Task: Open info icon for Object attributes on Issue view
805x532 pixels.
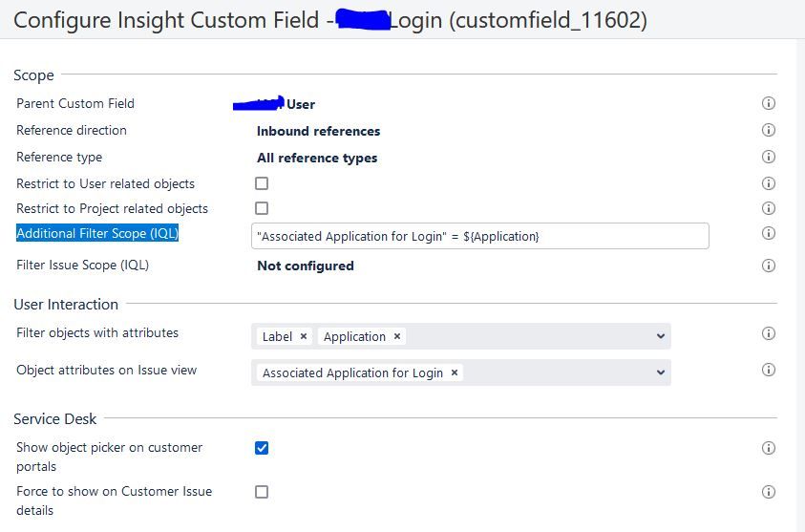Action: pyautogui.click(x=768, y=370)
